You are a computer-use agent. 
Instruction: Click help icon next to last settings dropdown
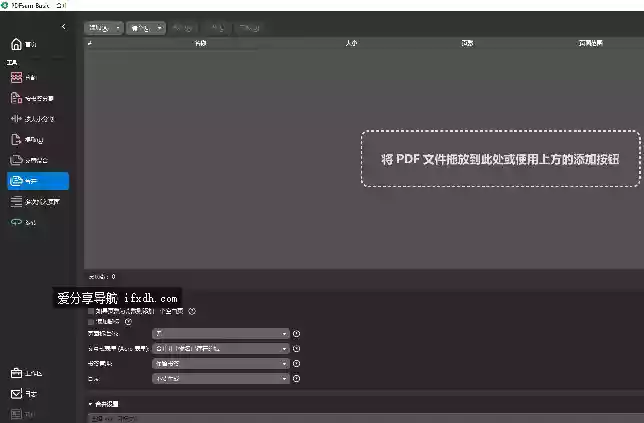[x=297, y=379]
